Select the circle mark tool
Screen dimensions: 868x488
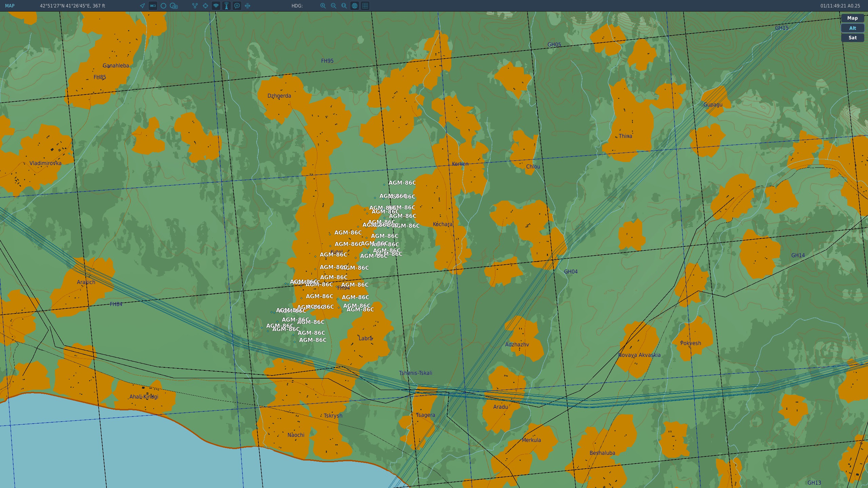coord(163,6)
